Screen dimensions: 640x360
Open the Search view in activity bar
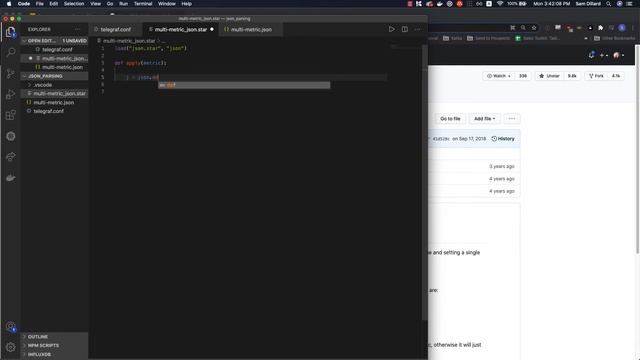point(11,52)
